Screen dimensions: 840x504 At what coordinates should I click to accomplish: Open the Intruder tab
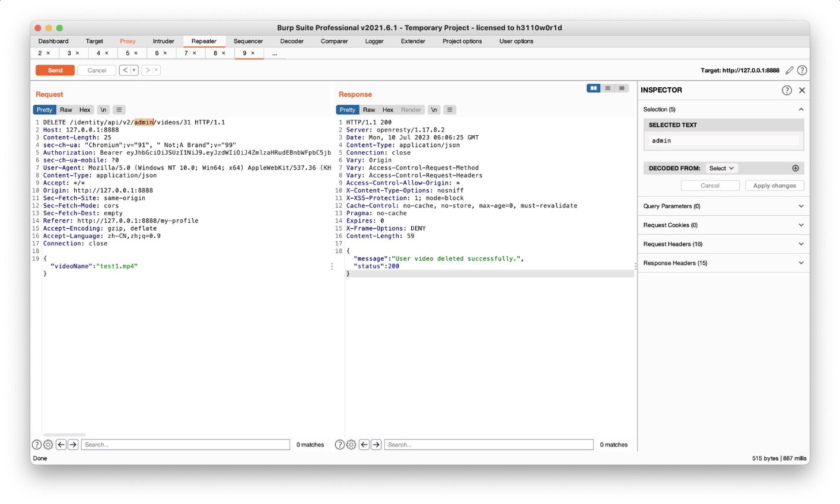[x=164, y=42]
